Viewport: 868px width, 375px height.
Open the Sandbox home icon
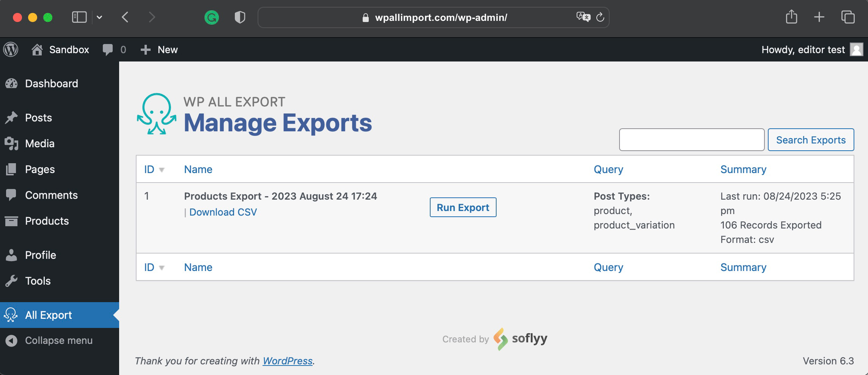pyautogui.click(x=37, y=50)
